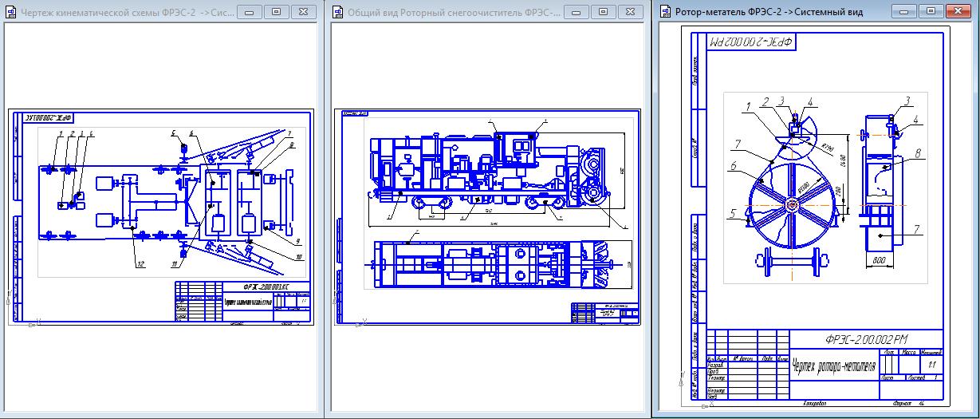Minimize the Ротор-метатель window

click(906, 12)
